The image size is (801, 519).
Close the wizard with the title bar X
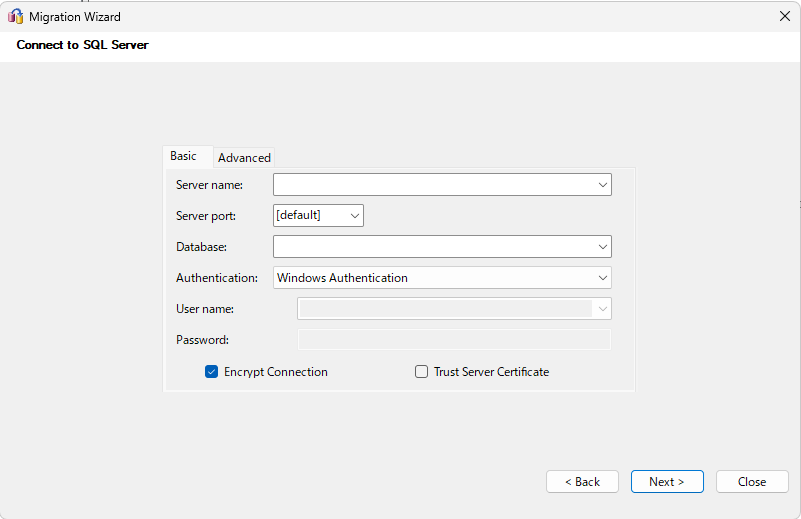[x=784, y=16]
